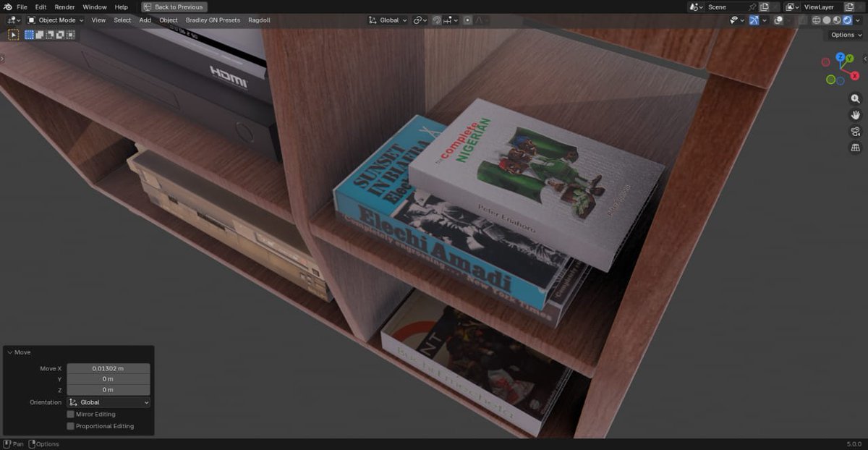This screenshot has width=868, height=450.
Task: Open the top-right Options dropdown
Action: click(x=845, y=35)
